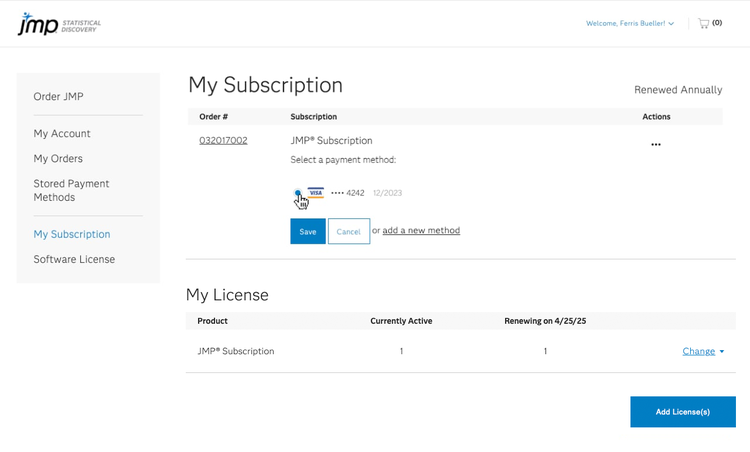Click the Save button
This screenshot has width=750, height=452.
coord(308,231)
